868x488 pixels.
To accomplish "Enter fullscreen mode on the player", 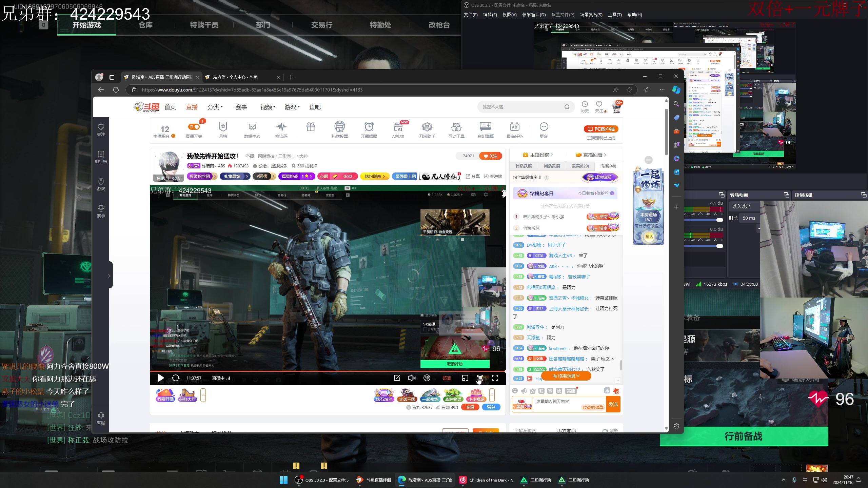I will [x=495, y=378].
